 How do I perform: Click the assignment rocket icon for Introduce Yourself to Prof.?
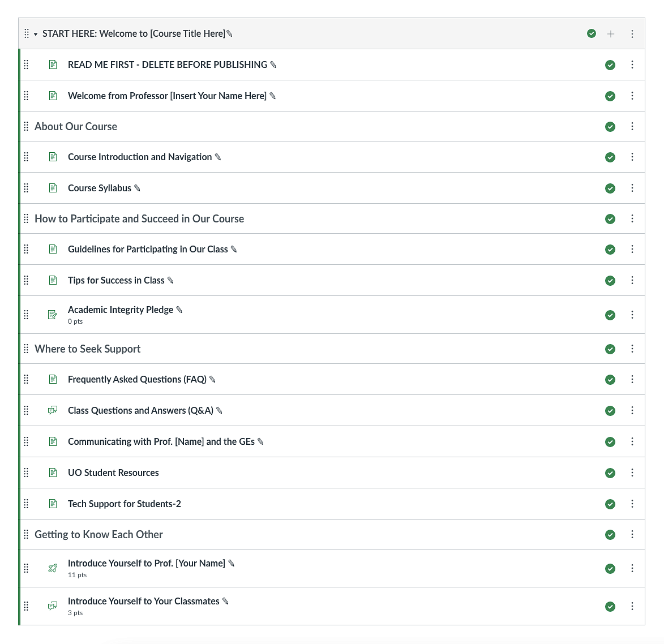(53, 568)
